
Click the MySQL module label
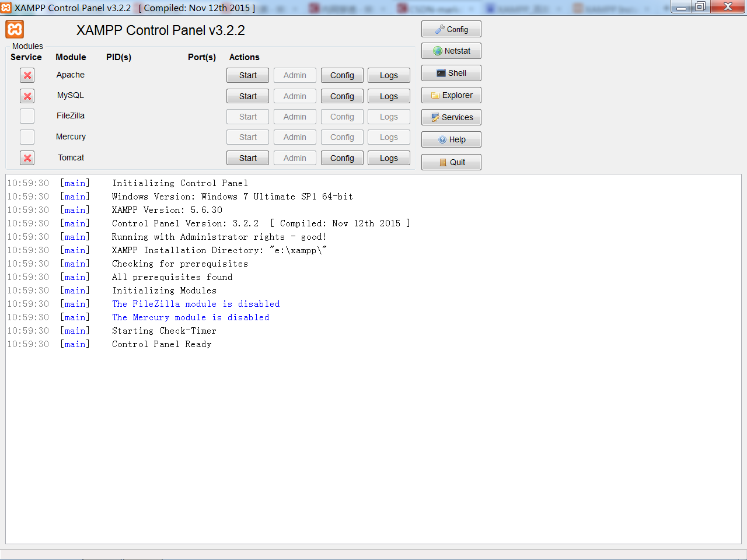coord(71,95)
